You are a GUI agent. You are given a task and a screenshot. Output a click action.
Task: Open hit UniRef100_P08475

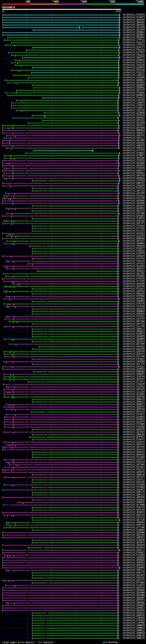(x=133, y=15)
